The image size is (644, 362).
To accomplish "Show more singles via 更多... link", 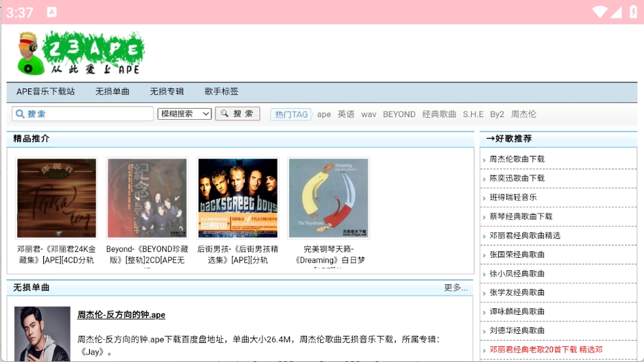I will click(x=456, y=288).
